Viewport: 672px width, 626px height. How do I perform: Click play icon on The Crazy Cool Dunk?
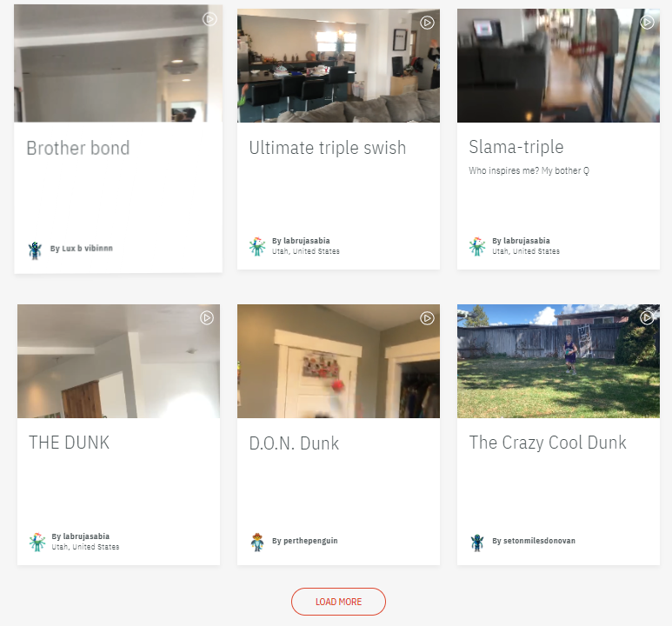(x=647, y=317)
